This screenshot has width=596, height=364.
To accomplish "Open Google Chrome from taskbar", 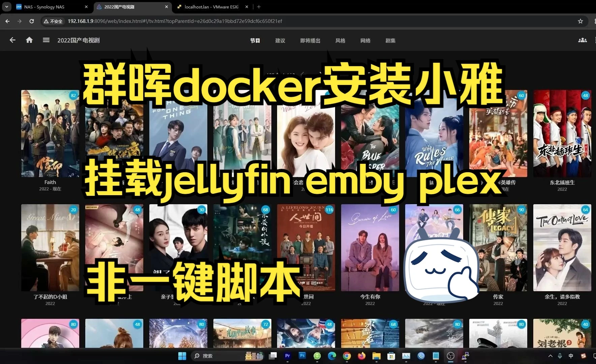I will 347,356.
